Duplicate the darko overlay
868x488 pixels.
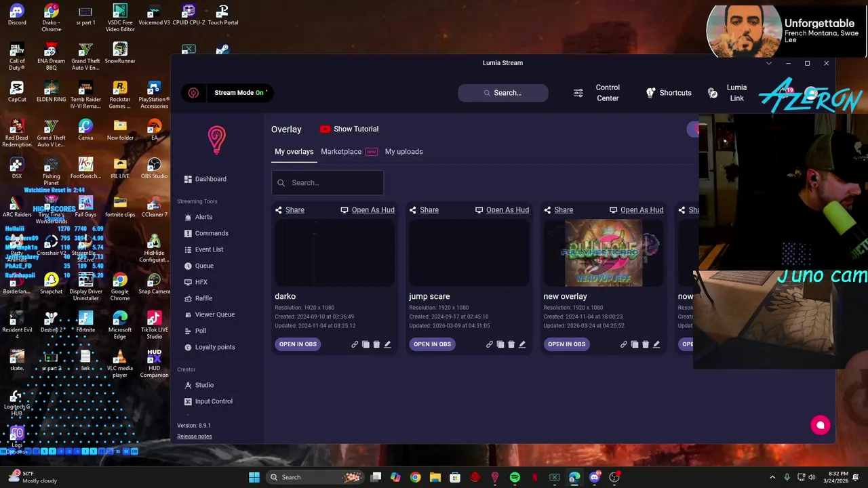coord(366,344)
